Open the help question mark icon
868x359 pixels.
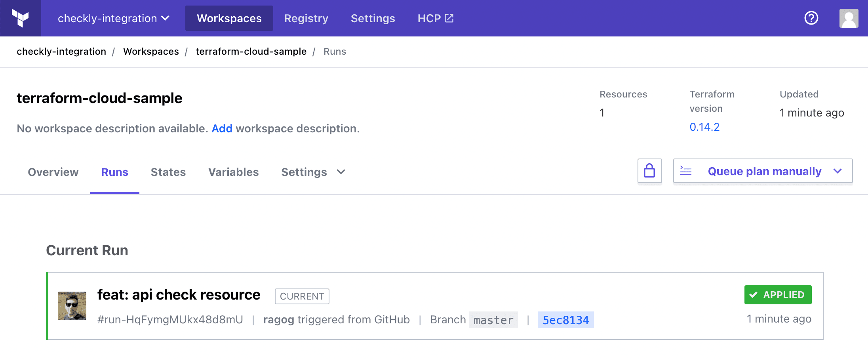(811, 18)
